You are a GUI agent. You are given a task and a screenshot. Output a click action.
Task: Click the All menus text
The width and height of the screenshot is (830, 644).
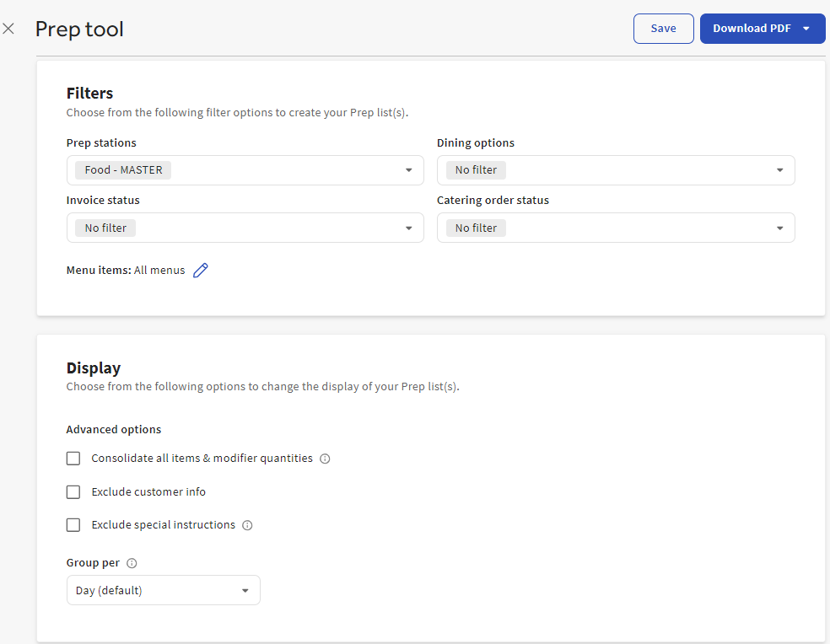click(159, 271)
